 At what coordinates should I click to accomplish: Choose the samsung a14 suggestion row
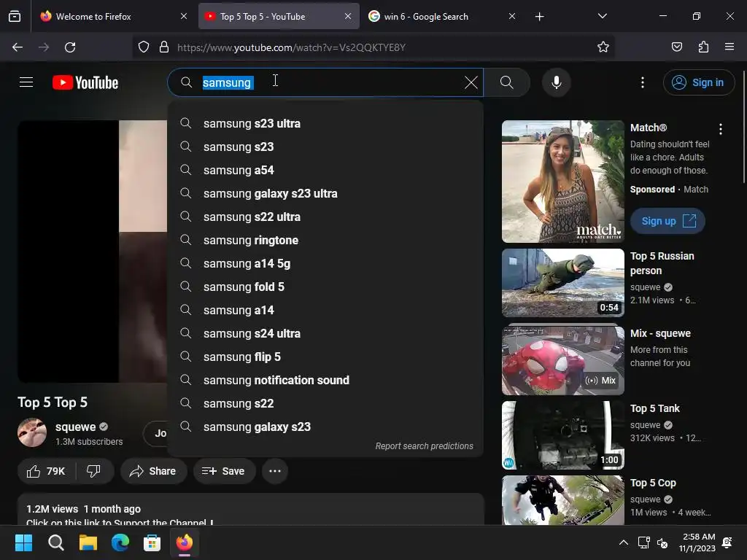[326, 310]
